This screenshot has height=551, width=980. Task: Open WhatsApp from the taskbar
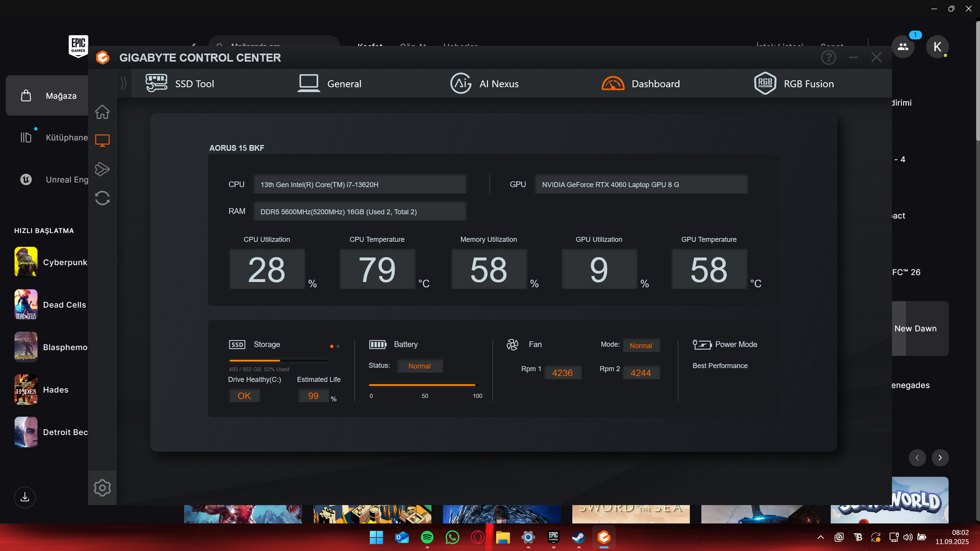click(452, 538)
